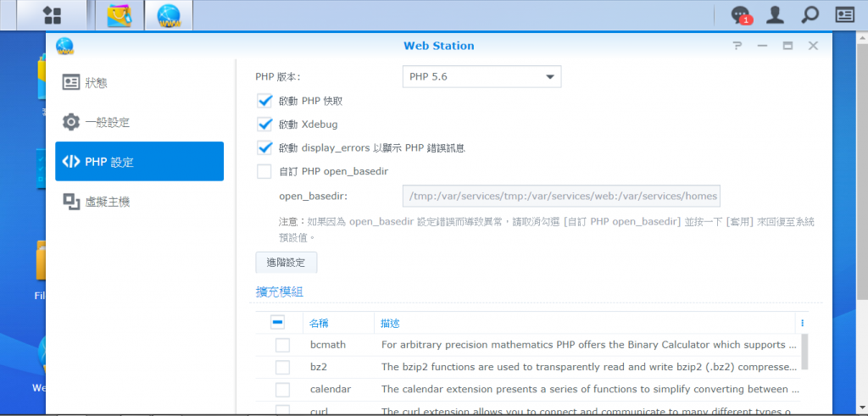868x416 pixels.
Task: Open 虛擬主機 virtual host page
Action: [x=140, y=202]
